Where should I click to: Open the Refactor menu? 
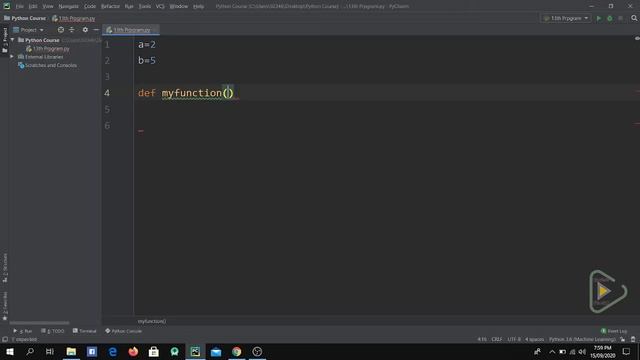point(110,6)
